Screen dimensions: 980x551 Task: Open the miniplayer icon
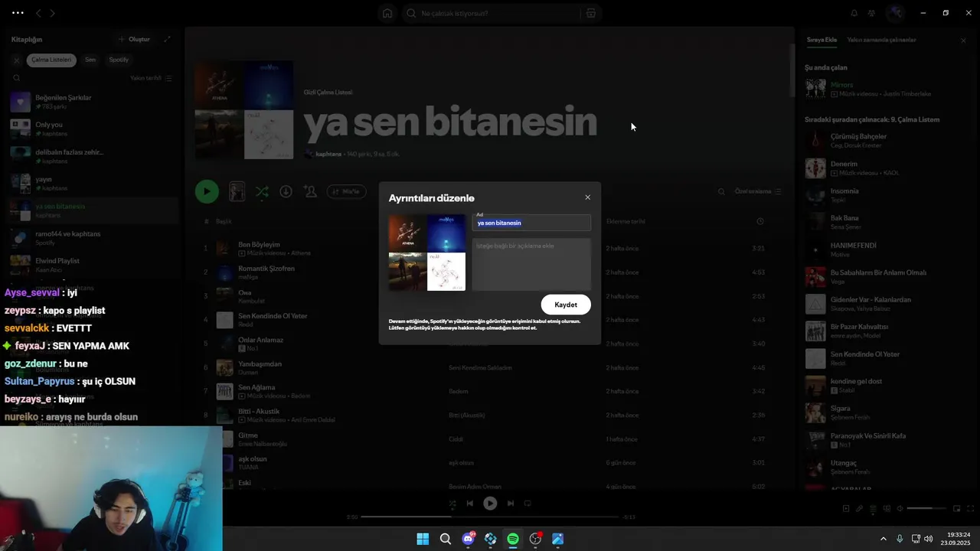957,508
